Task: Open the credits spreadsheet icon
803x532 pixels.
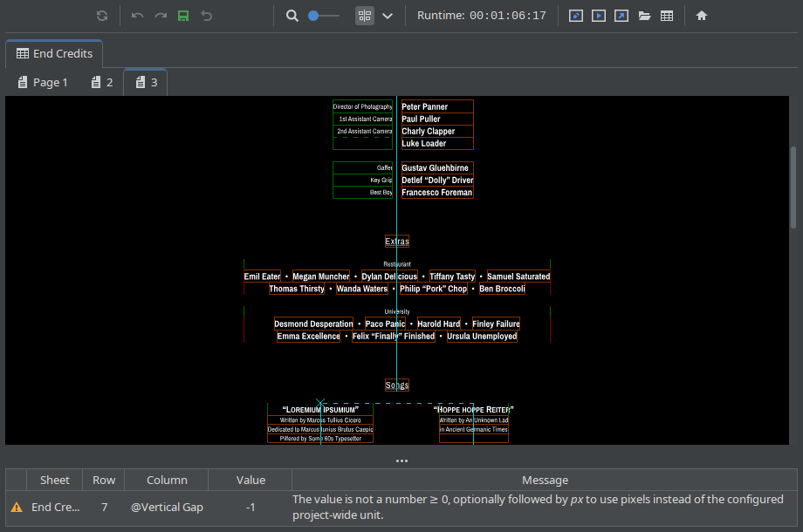Action: click(x=667, y=16)
